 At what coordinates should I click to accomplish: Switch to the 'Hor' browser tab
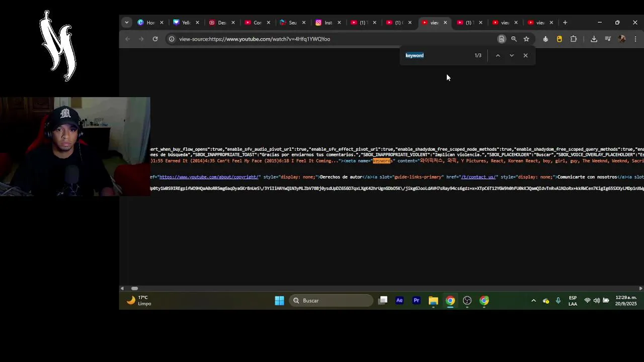click(146, 23)
